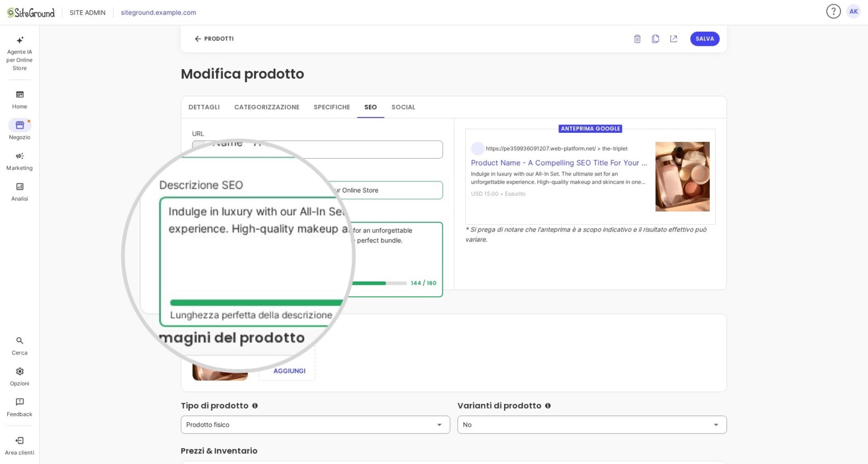The height and width of the screenshot is (464, 868).
Task: Click the SITE ADMIN label
Action: click(88, 13)
